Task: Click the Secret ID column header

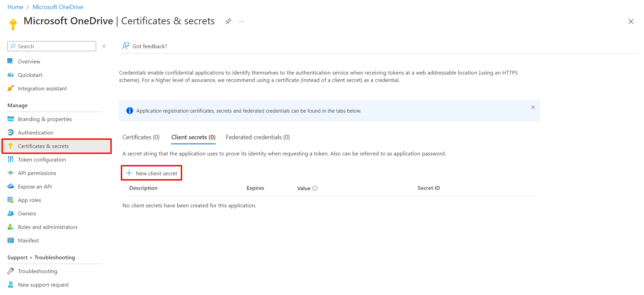Action: [x=429, y=188]
